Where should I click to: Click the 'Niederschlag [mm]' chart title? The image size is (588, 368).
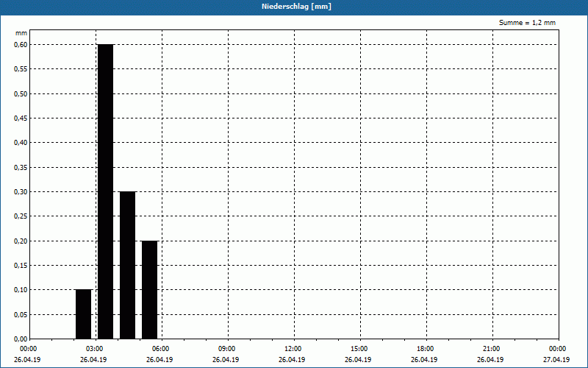[x=296, y=7]
